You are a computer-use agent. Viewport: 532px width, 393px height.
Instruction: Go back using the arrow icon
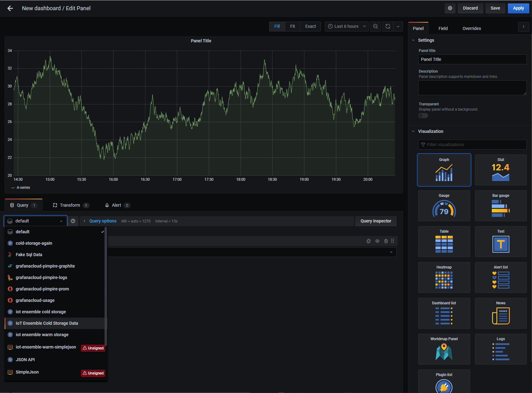(10, 8)
